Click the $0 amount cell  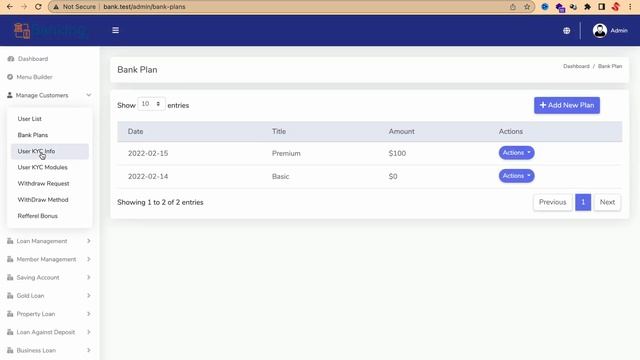coord(393,176)
